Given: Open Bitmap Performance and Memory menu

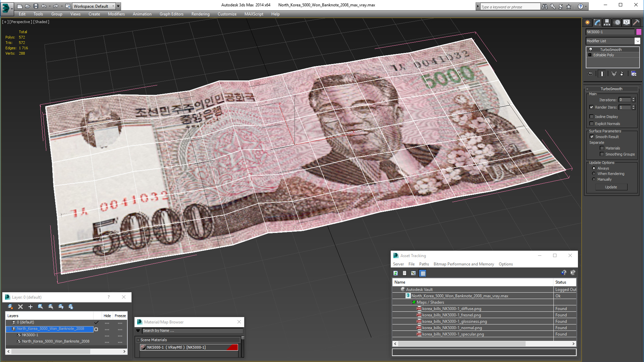Looking at the screenshot, I should (x=464, y=264).
